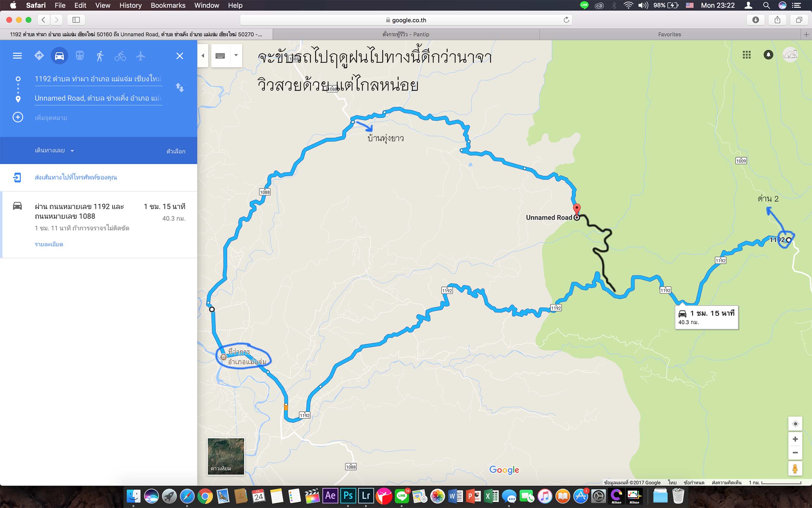The height and width of the screenshot is (508, 812).
Task: Open the File menu
Action: 60,6
